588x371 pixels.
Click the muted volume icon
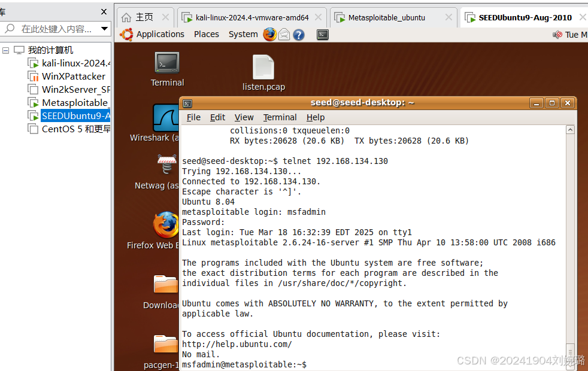point(557,35)
